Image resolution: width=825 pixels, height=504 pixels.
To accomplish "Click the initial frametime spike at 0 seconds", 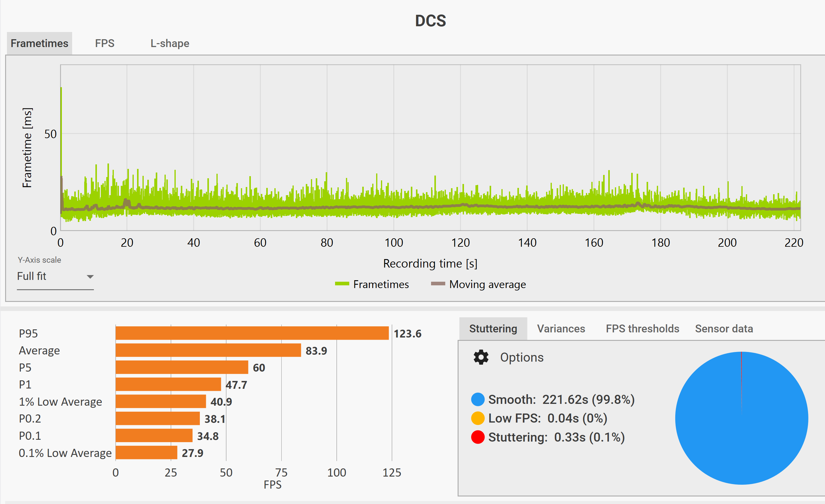I will (61, 134).
